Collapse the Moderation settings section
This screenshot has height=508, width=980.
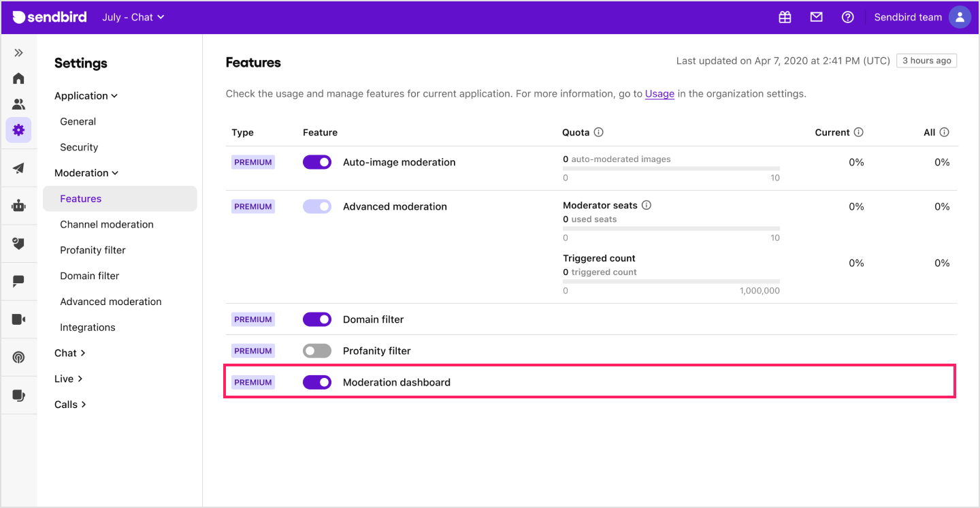point(86,173)
